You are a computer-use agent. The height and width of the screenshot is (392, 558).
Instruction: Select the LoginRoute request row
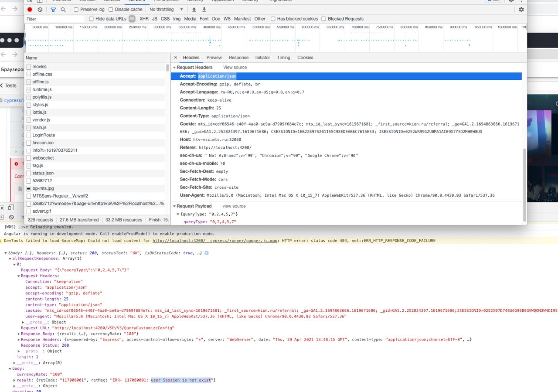tap(95, 135)
